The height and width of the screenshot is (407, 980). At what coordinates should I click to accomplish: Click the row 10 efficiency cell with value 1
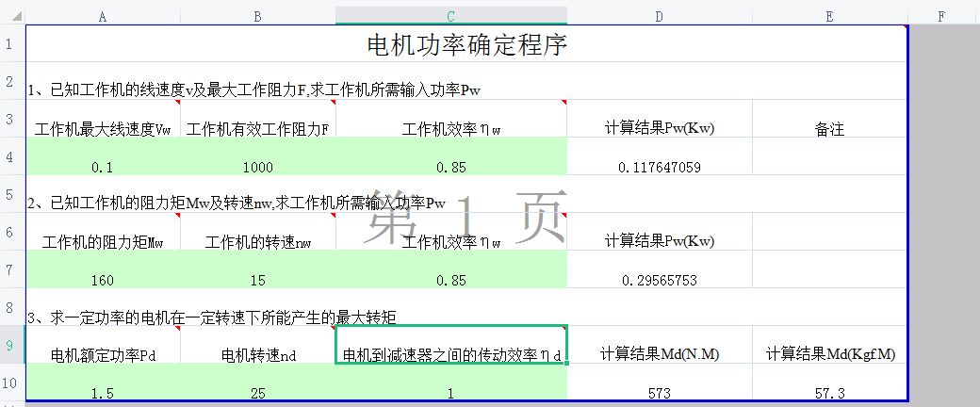tap(451, 382)
